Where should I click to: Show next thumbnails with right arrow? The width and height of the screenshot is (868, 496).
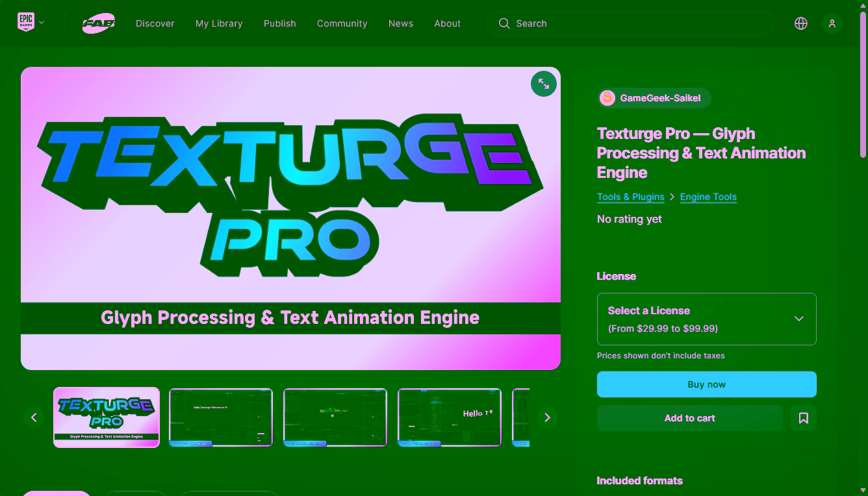coord(547,417)
